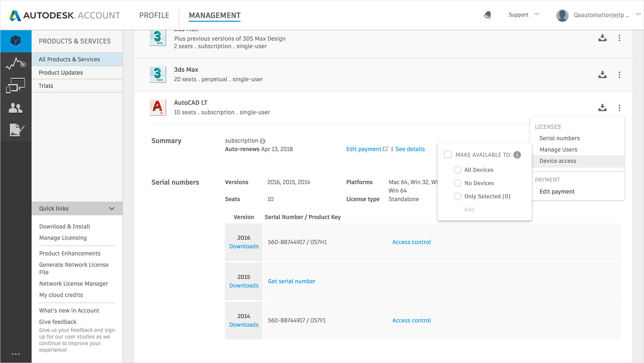
Task: Click the three-dot more icon at sidebar bottom
Action: [x=16, y=354]
